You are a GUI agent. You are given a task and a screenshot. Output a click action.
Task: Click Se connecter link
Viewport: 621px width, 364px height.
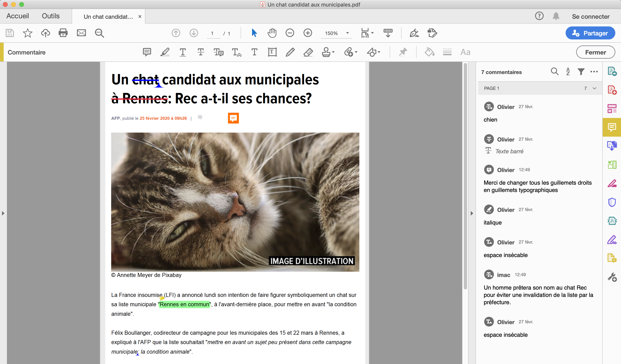[590, 16]
